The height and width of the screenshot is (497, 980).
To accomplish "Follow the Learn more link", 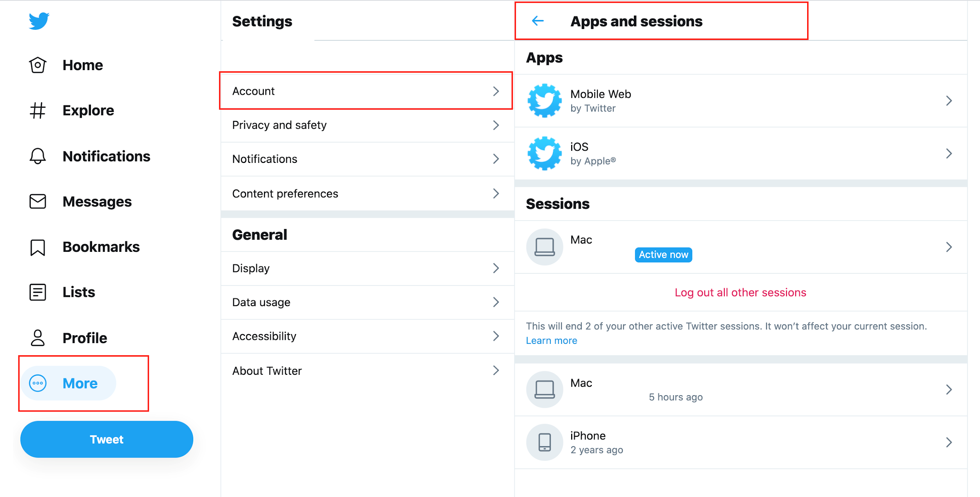I will [x=551, y=341].
